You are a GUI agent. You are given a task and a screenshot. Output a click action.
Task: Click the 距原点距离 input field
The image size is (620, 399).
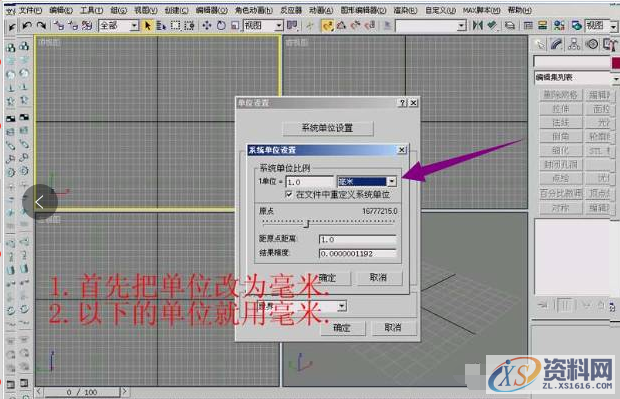click(x=357, y=240)
